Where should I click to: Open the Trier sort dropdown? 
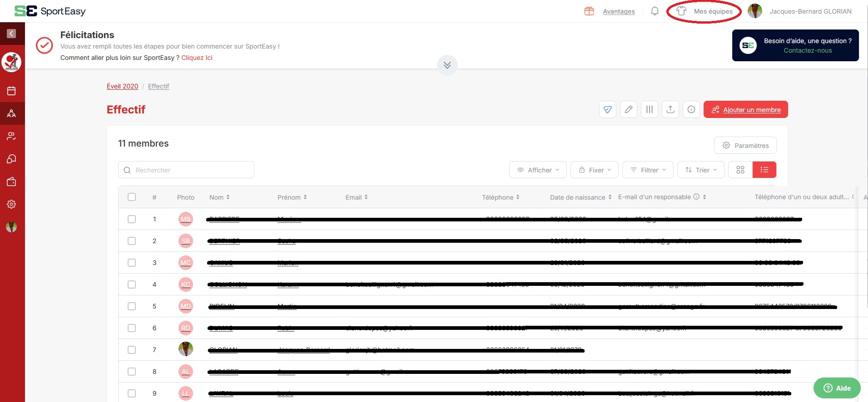[x=700, y=170]
